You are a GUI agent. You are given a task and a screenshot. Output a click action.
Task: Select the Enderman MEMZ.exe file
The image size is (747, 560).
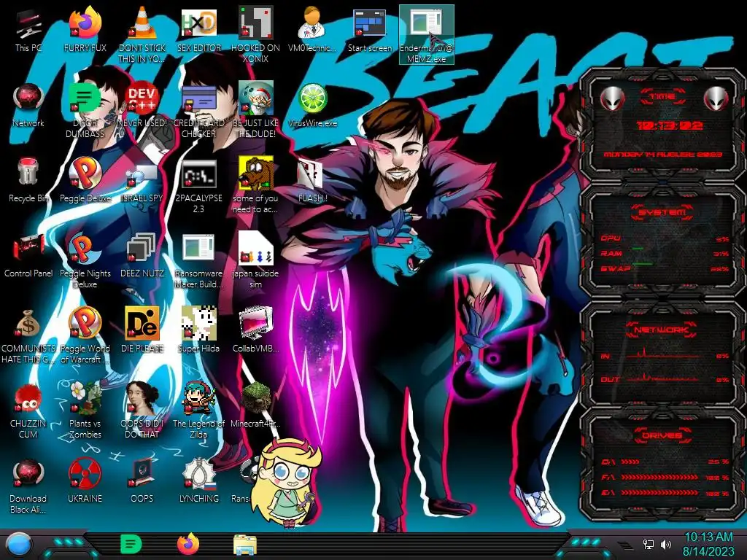point(426,34)
